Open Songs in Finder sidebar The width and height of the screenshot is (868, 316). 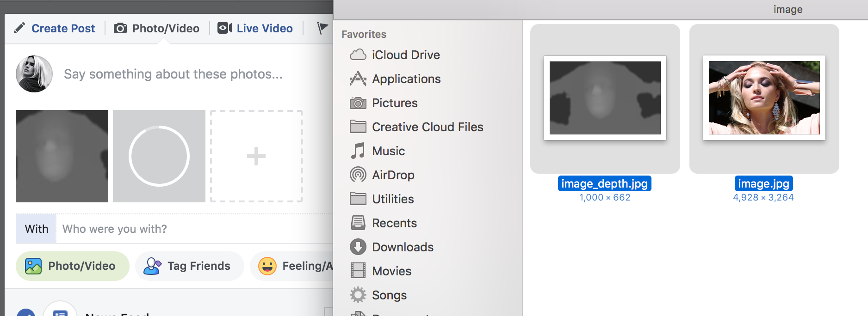click(x=389, y=295)
